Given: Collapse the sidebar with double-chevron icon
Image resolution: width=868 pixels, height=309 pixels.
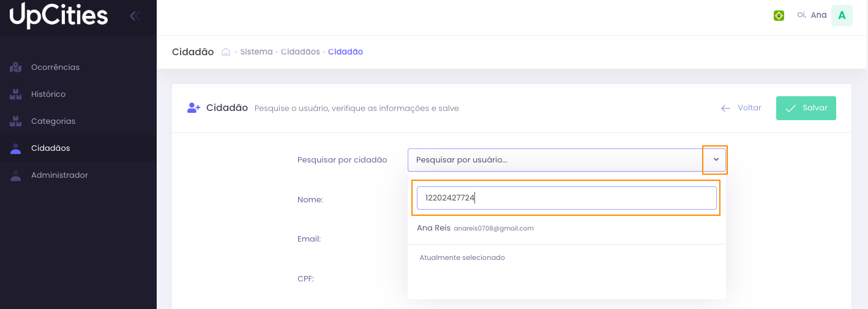Looking at the screenshot, I should pos(135,16).
